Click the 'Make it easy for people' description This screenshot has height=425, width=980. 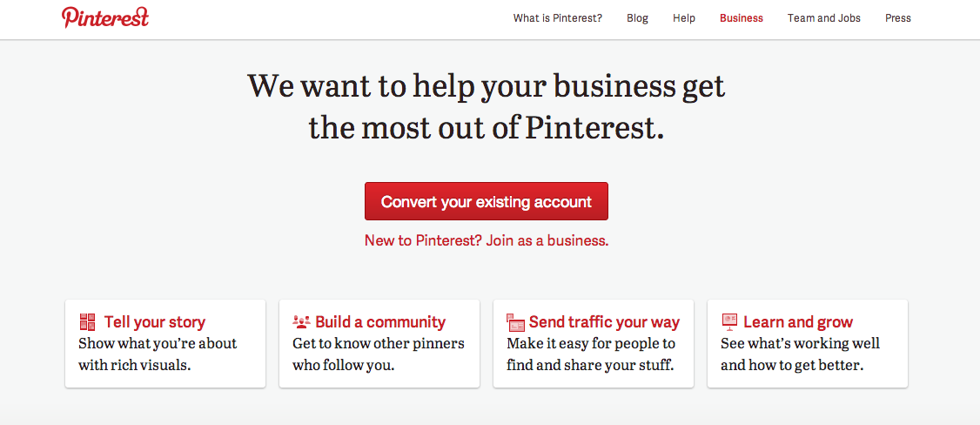591,354
